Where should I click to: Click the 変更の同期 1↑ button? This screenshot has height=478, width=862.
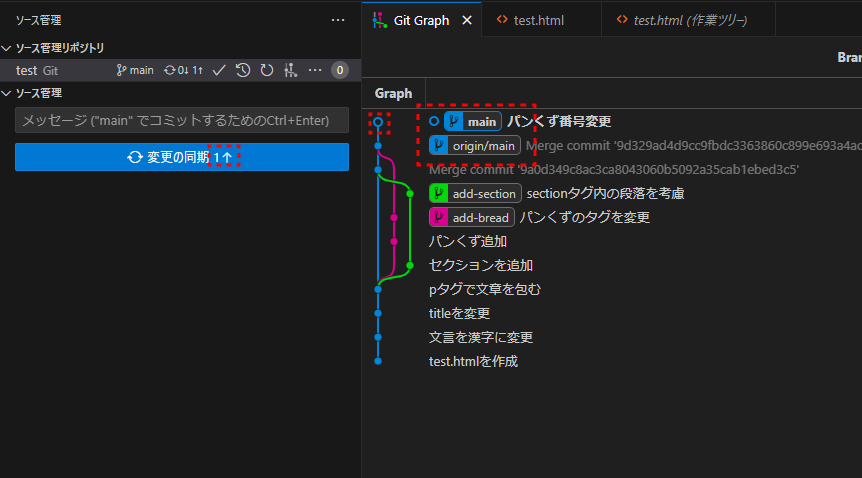coord(182,157)
